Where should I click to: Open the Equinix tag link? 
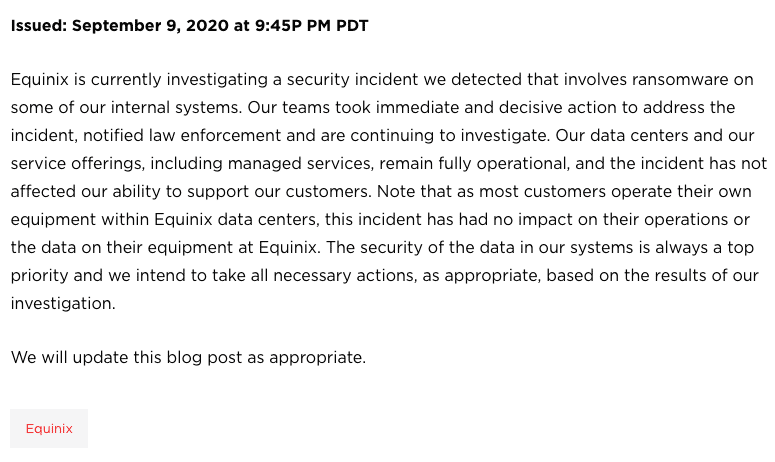point(49,428)
